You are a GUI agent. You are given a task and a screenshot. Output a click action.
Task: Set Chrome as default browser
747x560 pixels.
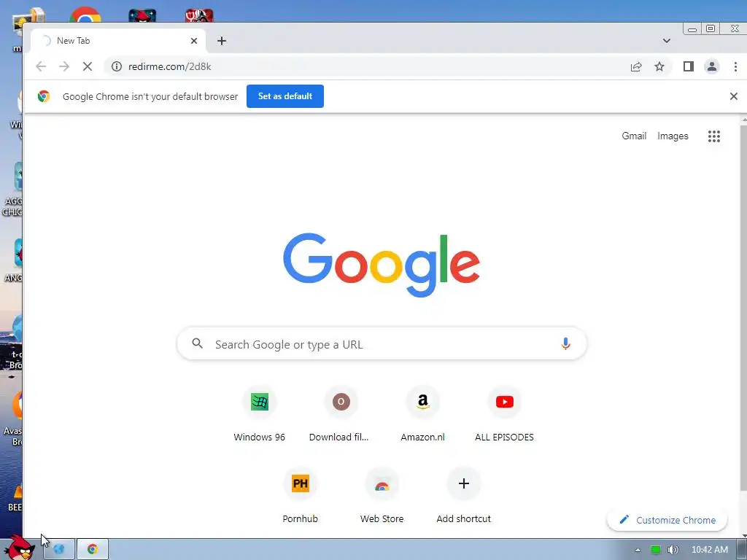pos(285,96)
